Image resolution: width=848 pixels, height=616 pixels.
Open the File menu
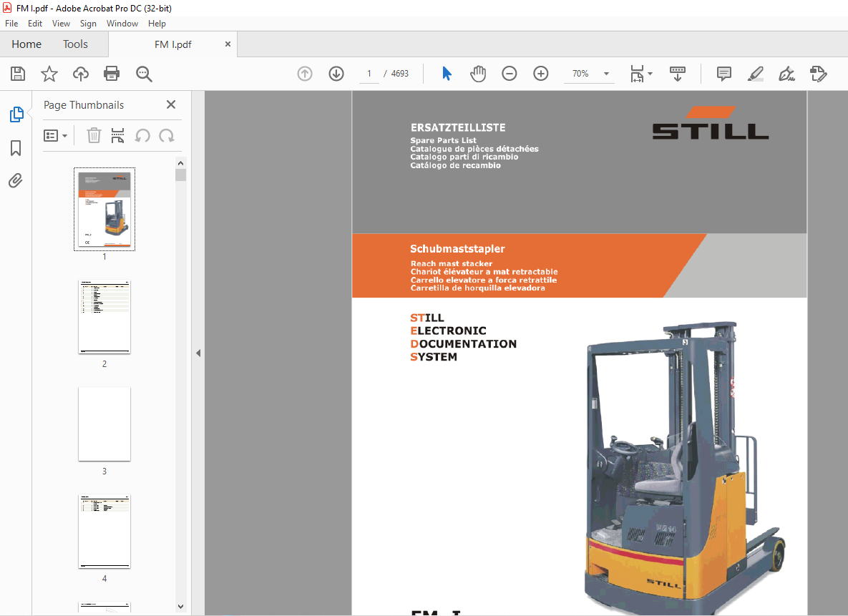(11, 24)
